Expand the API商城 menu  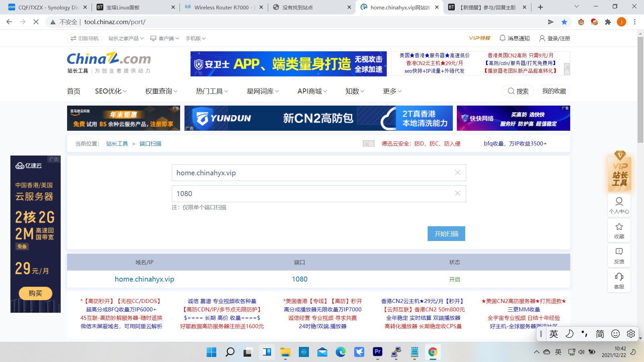tap(312, 91)
